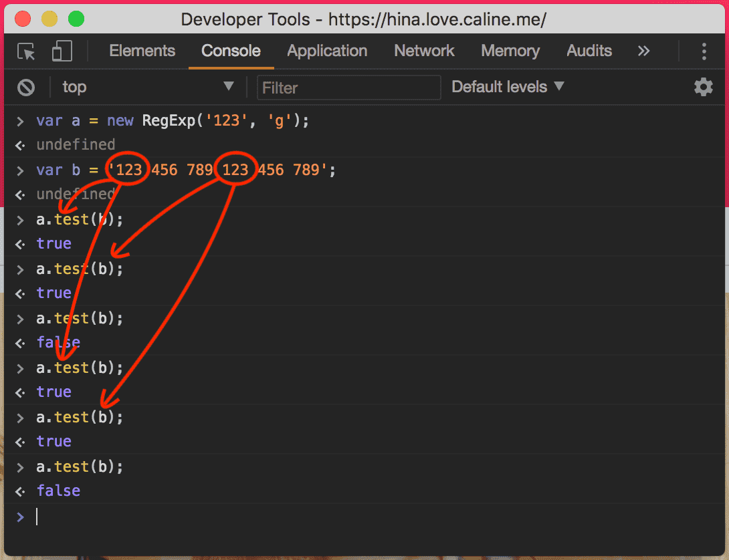
Task: Activate the inspect element picker icon
Action: click(26, 51)
